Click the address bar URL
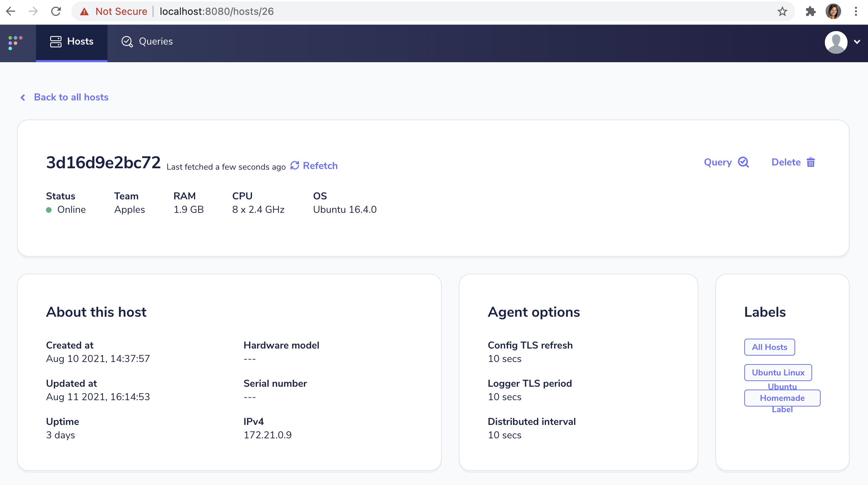This screenshot has width=868, height=485. click(217, 12)
